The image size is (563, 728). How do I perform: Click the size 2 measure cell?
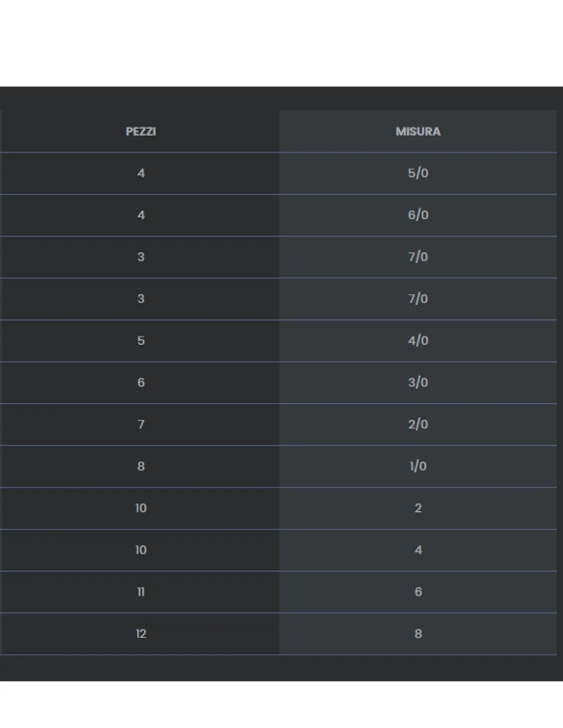pos(418,508)
